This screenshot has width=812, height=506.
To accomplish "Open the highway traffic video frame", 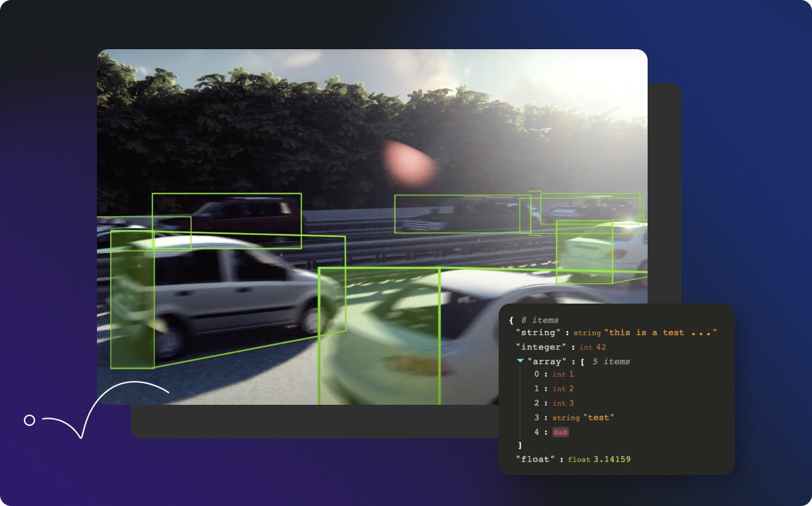I will [x=372, y=226].
